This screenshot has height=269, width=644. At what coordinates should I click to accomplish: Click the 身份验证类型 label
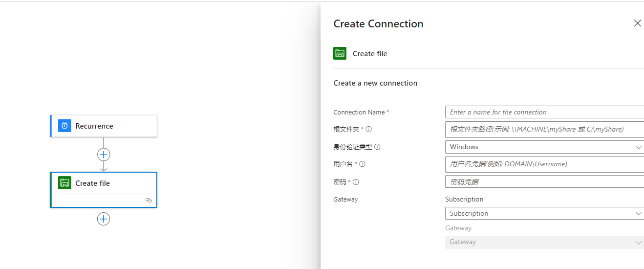[x=353, y=147]
